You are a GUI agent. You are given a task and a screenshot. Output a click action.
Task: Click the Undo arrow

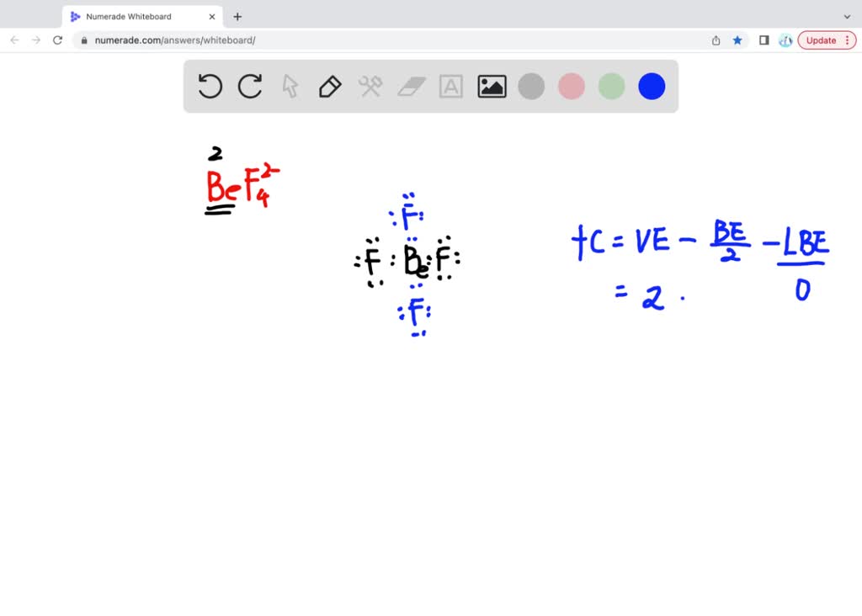tap(210, 87)
